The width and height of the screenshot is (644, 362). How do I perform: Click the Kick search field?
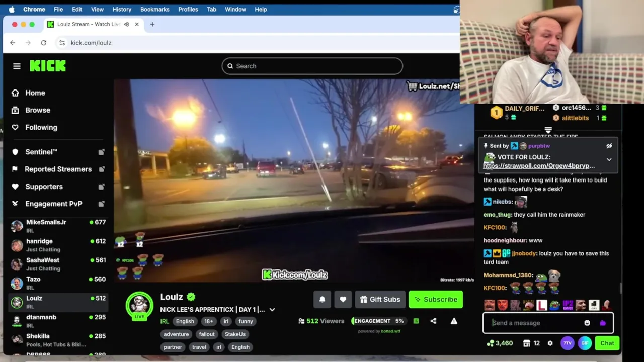coord(312,66)
